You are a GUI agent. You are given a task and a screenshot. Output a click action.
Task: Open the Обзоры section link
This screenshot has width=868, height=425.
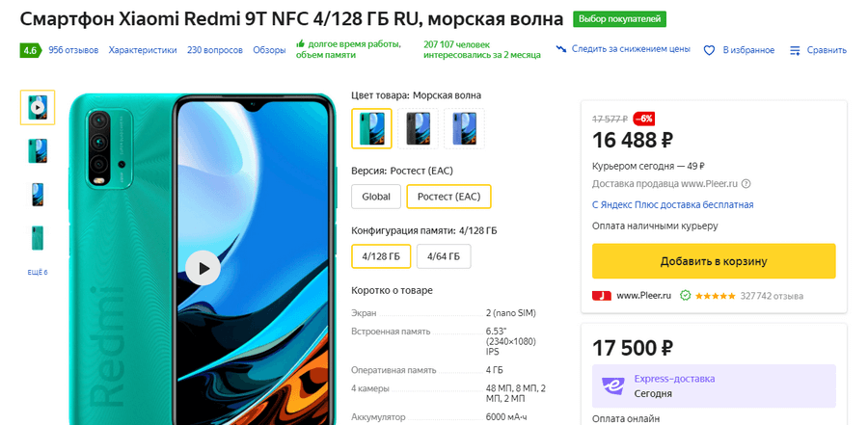pyautogui.click(x=269, y=50)
